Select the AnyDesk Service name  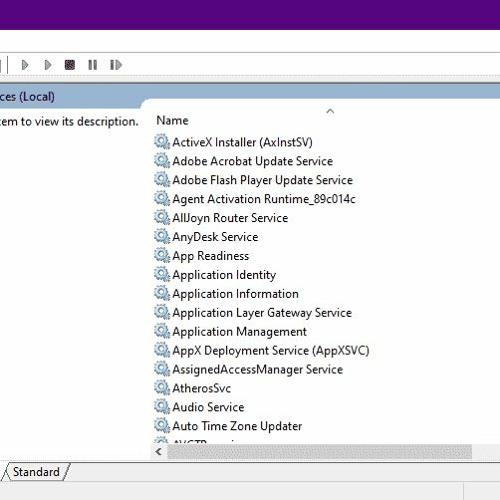[x=215, y=237]
